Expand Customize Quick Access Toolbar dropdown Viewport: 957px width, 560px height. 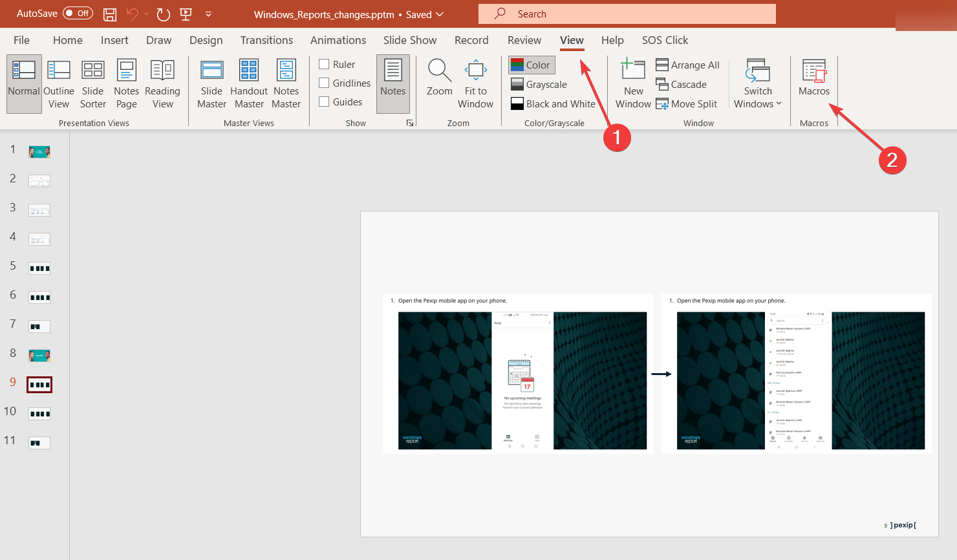(208, 14)
